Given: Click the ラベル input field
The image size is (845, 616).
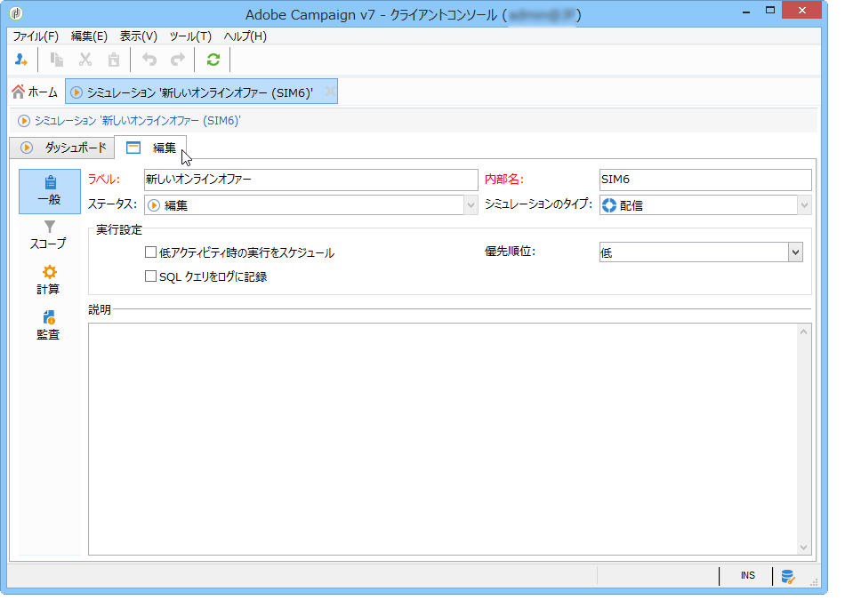Looking at the screenshot, I should coord(311,180).
